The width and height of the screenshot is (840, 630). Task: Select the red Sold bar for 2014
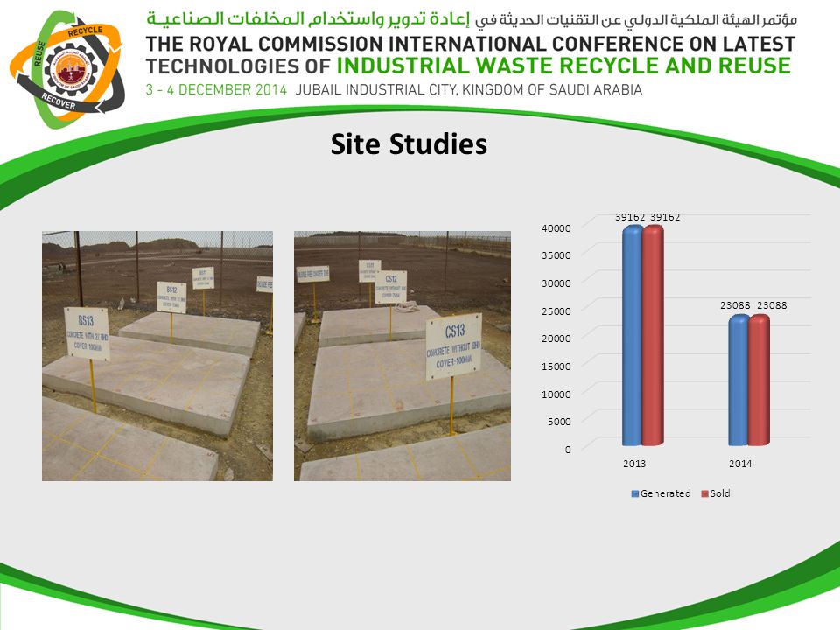[759, 381]
